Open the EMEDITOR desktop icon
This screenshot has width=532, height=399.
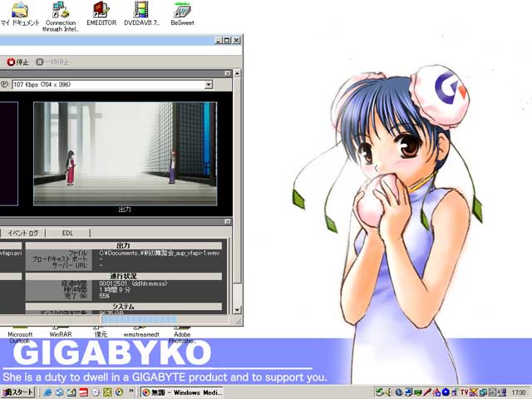[x=101, y=11]
